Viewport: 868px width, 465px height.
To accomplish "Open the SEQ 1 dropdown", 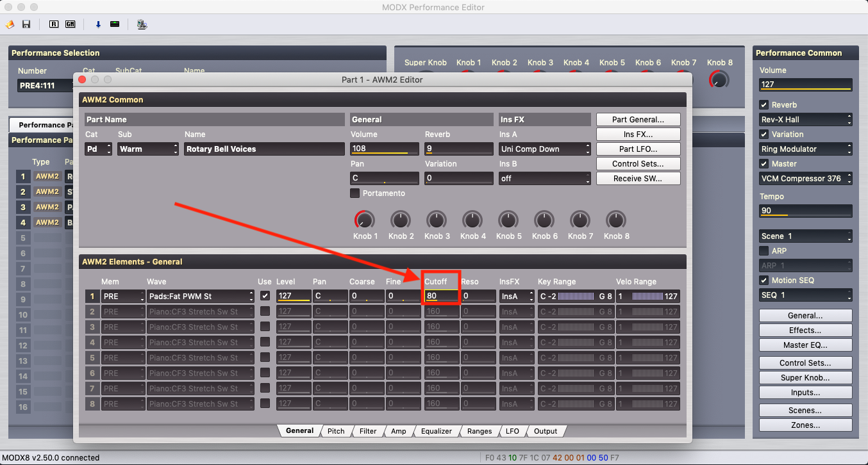I will (806, 295).
